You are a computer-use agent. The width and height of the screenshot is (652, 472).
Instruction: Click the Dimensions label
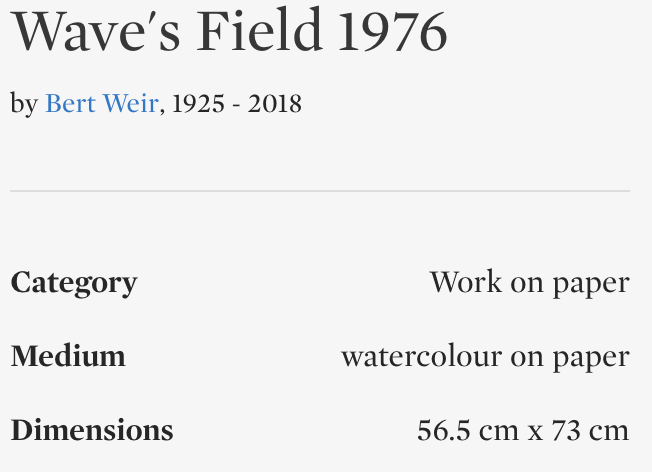point(91,431)
